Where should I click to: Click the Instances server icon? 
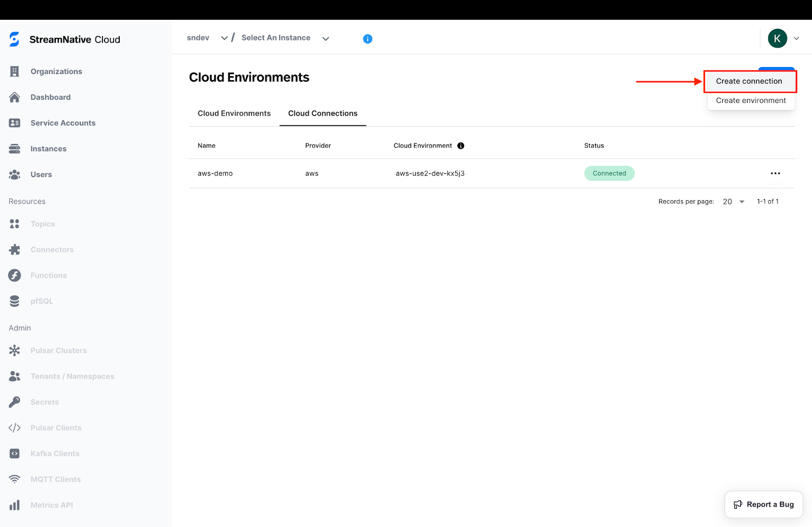click(x=15, y=149)
